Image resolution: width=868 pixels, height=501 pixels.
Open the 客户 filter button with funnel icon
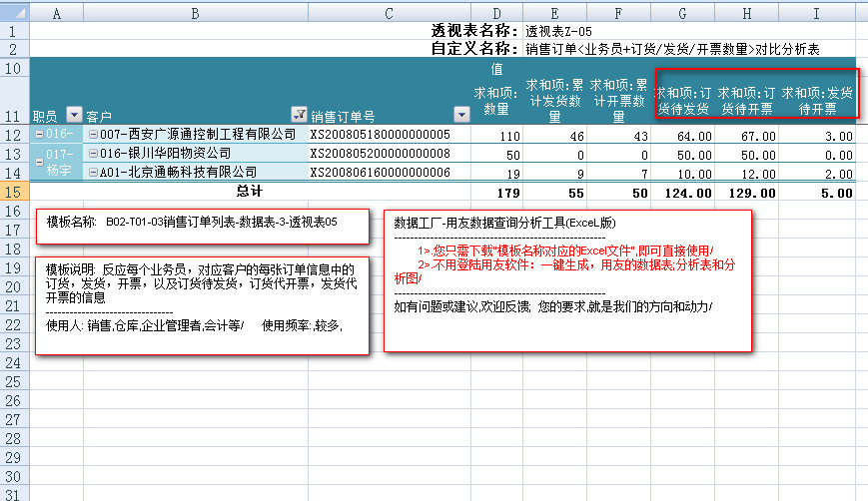[298, 115]
